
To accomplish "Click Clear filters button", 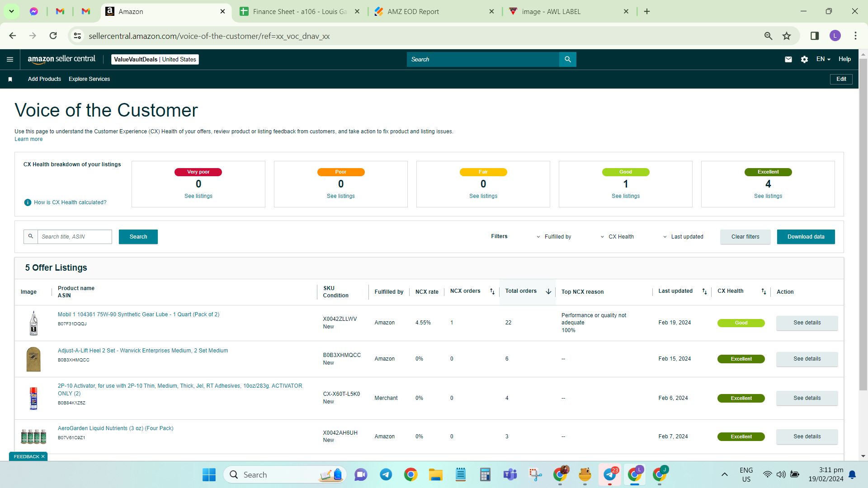I will [x=745, y=237].
